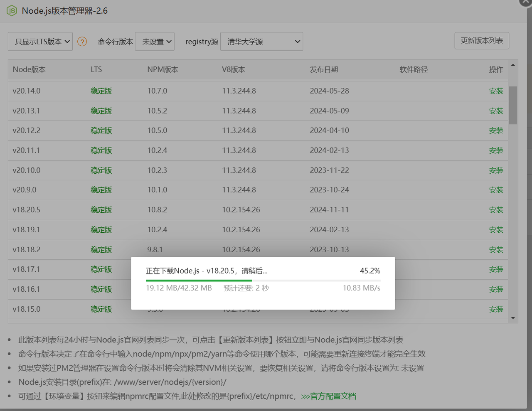Screen dimensions: 532x411
Task: Install Node v18.17.1
Action: 496,269
